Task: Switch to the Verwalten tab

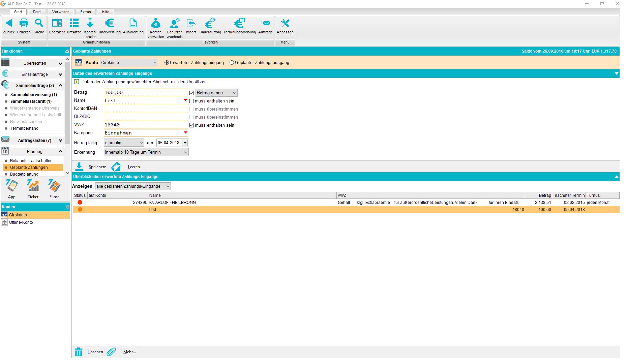Action: pyautogui.click(x=61, y=12)
